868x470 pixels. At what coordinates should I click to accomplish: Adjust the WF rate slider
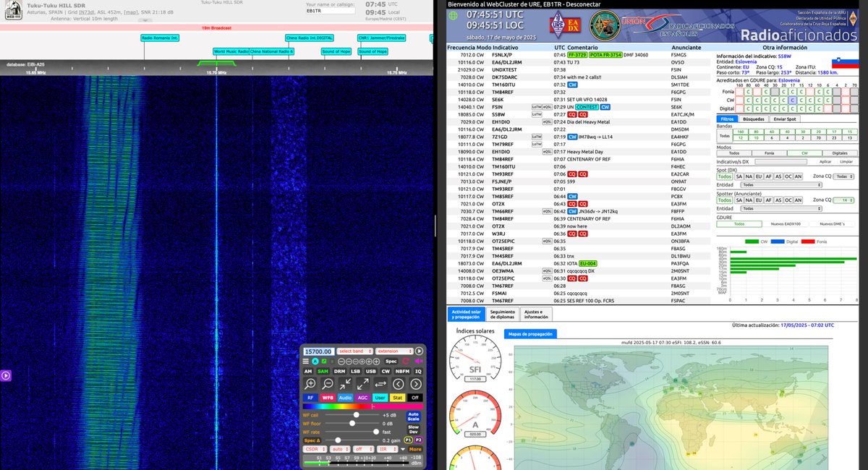352,432
